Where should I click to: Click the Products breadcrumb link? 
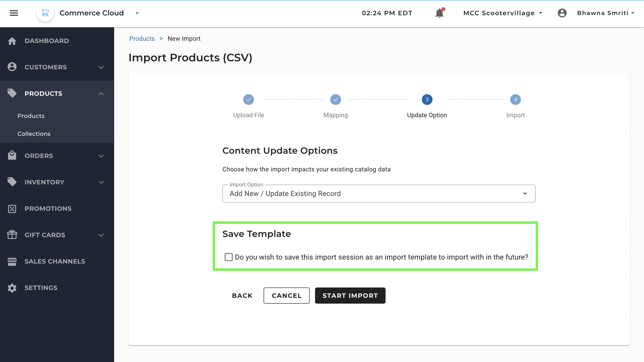[142, 38]
